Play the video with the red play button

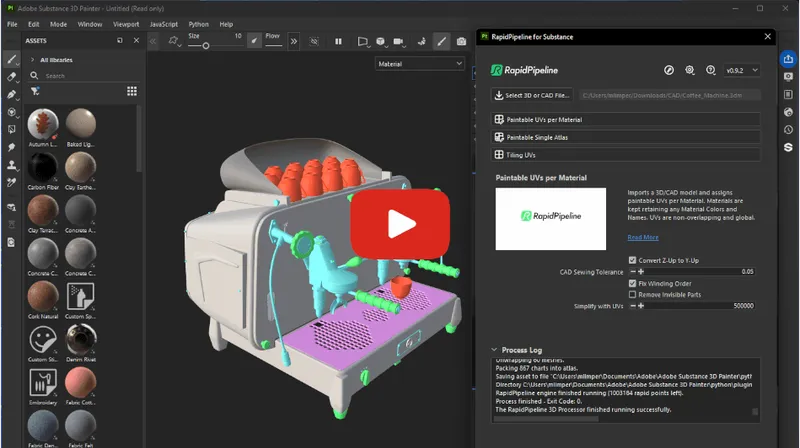pyautogui.click(x=401, y=224)
